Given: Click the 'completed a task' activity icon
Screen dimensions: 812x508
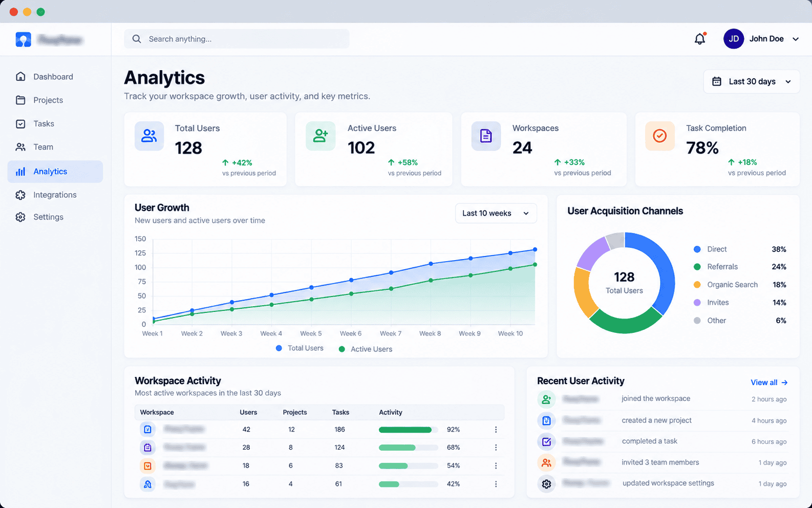Looking at the screenshot, I should 546,441.
